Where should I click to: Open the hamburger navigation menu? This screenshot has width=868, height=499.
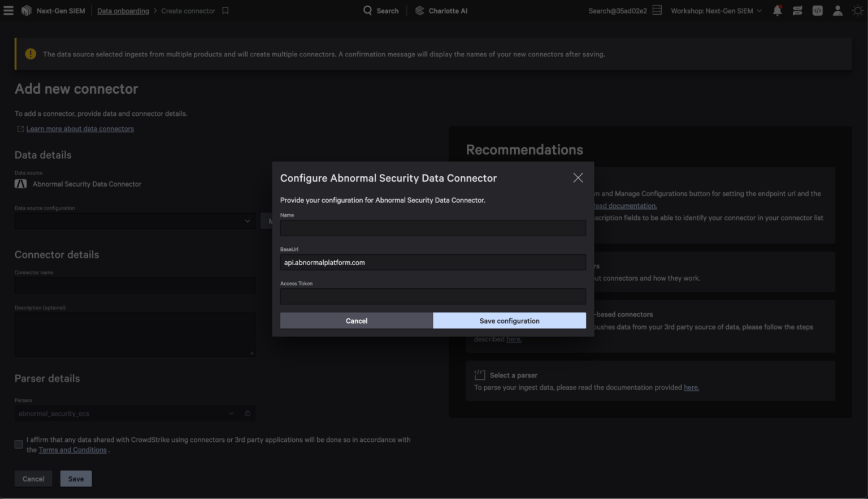(8, 10)
